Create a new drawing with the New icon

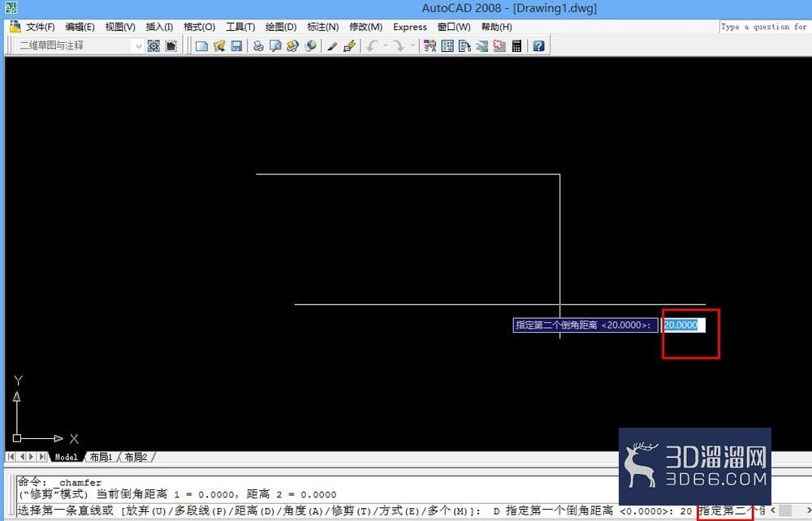pyautogui.click(x=201, y=46)
